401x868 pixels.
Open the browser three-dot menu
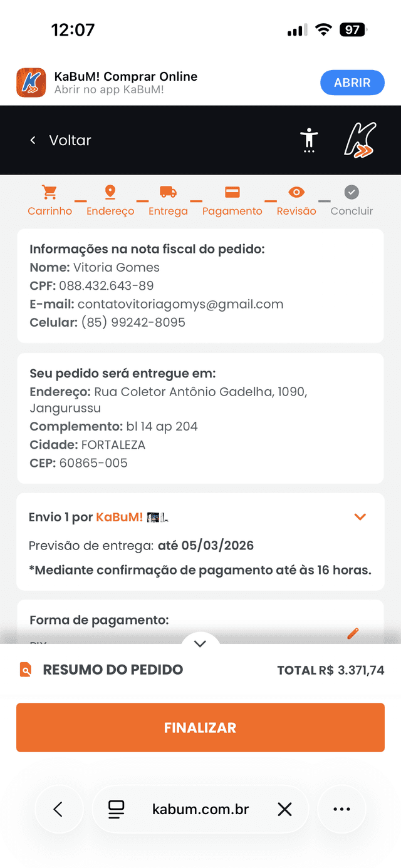341,809
